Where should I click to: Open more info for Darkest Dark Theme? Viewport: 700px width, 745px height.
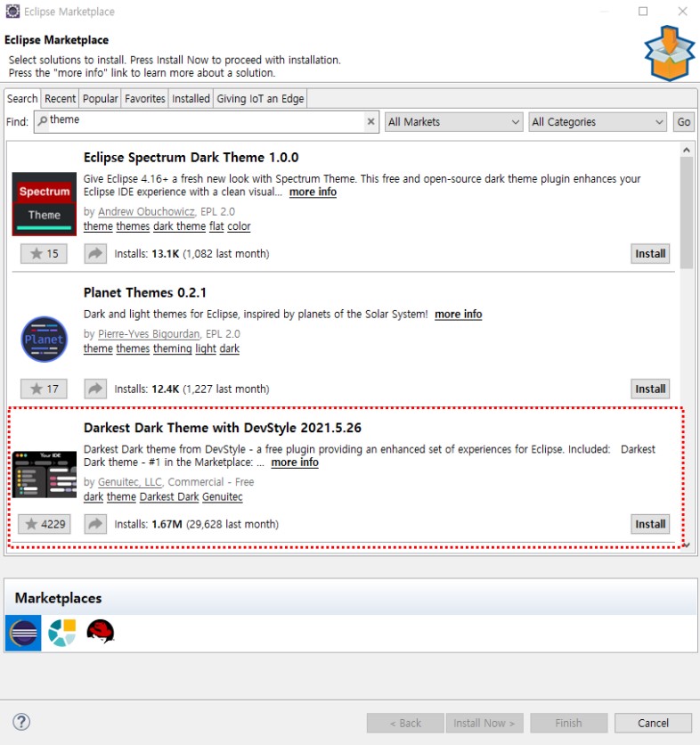pos(295,463)
